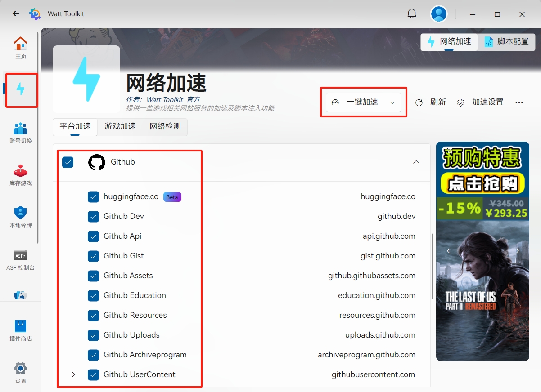
Task: Open dropdown arrow beside 一键加速 button
Action: click(392, 102)
